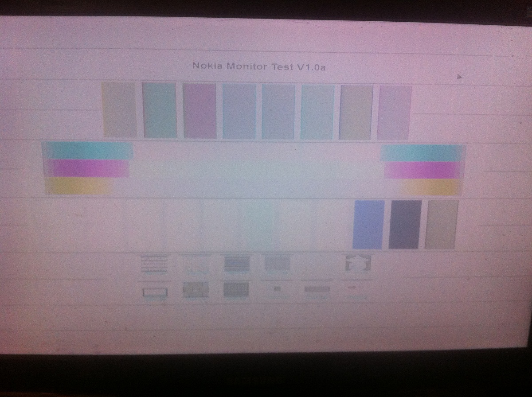
Task: Click the wide gray horizontal bar icon
Action: (x=317, y=290)
